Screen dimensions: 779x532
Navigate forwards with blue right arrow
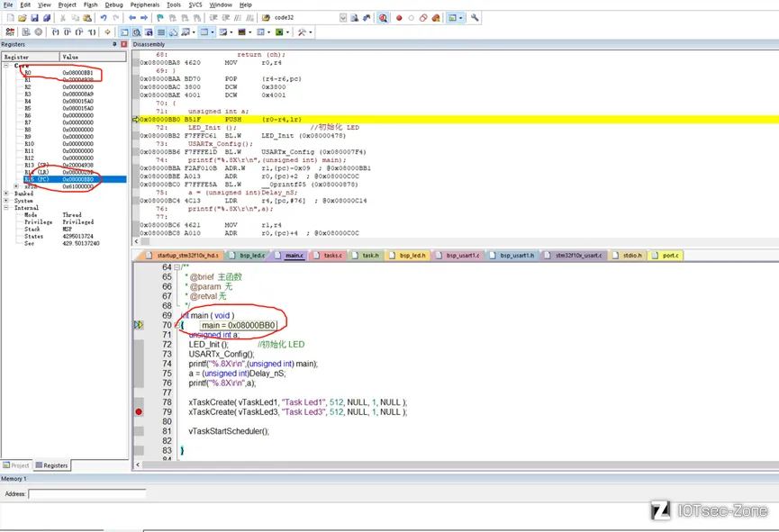coord(144,18)
